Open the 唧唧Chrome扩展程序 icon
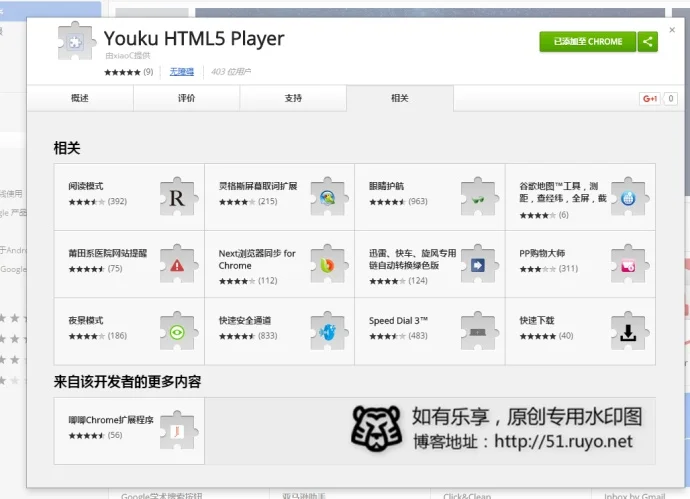Screen dimensions: 690x499 pyautogui.click(x=177, y=431)
